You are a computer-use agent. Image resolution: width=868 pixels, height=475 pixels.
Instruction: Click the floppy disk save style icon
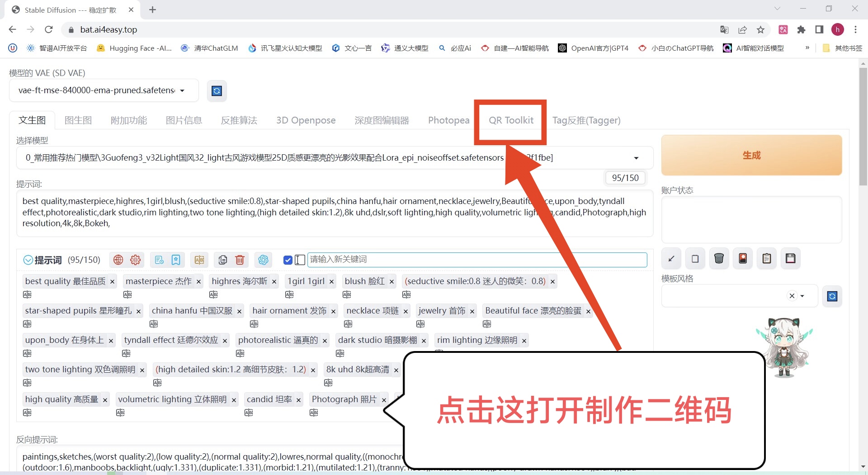click(x=790, y=258)
